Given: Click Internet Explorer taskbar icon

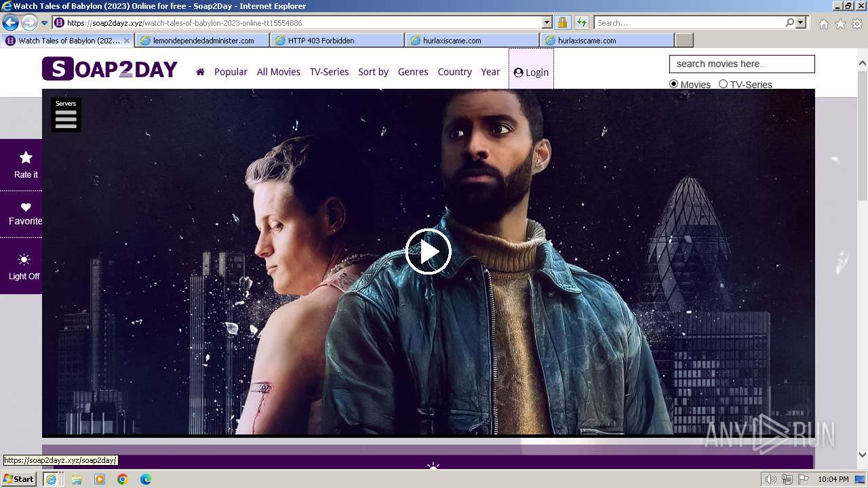Looking at the screenshot, I should tap(51, 479).
